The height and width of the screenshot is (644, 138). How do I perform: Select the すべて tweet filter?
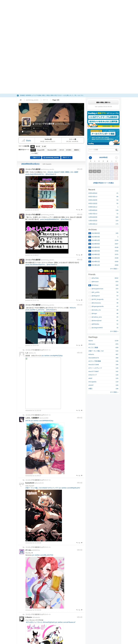coord(33,150)
